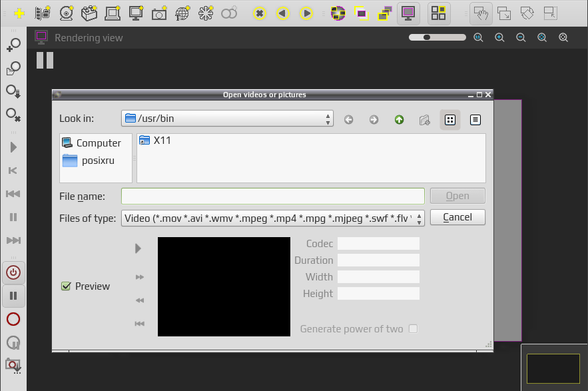
Task: Play the preview using the triangle beside the preview box
Action: point(138,248)
